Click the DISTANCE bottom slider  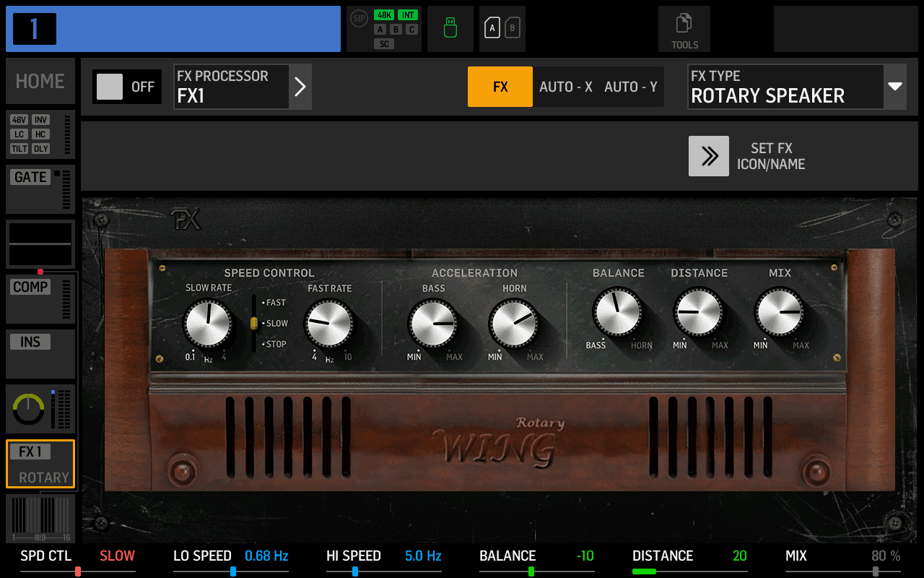click(690, 571)
